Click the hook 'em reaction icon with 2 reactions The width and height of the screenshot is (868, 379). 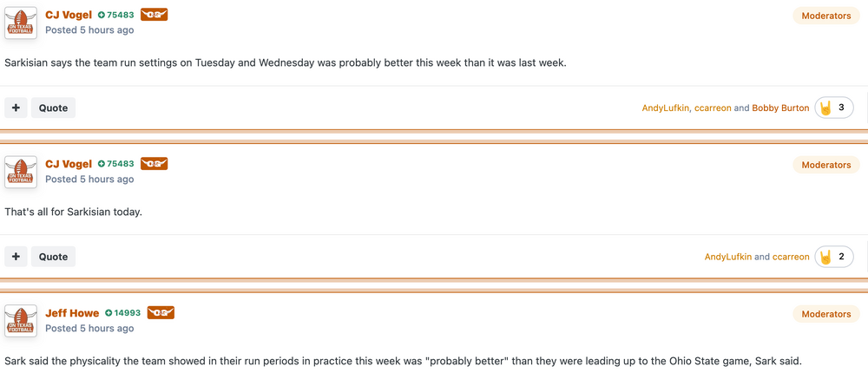[825, 258]
